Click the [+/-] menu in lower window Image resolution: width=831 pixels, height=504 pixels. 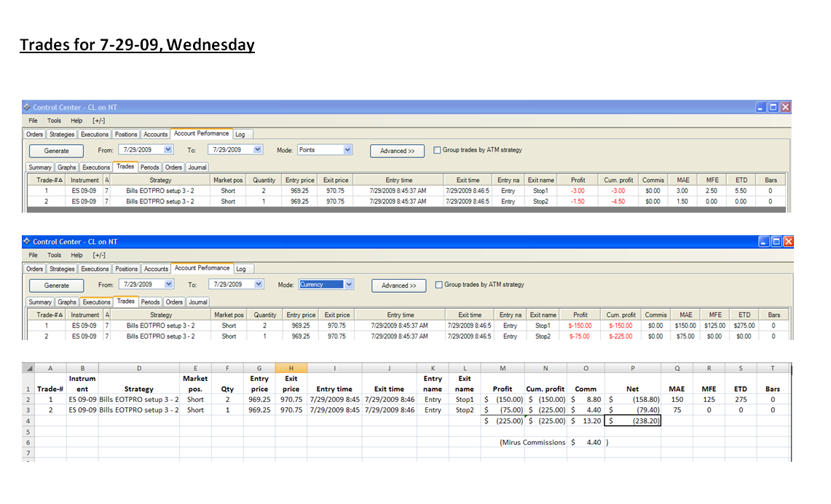99,256
